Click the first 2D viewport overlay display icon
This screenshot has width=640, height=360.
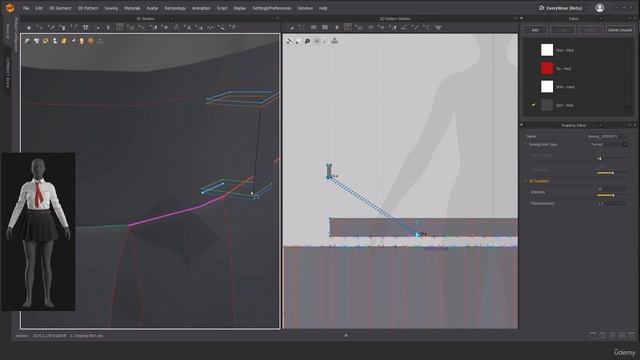coord(290,41)
